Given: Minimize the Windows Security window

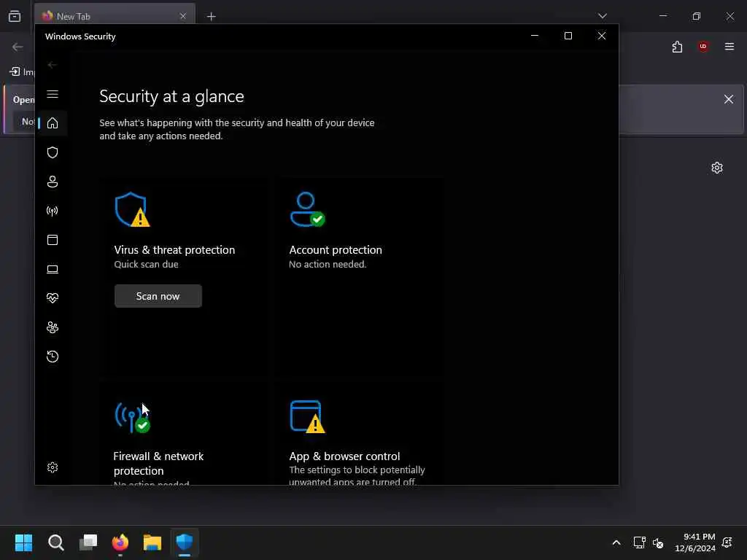Looking at the screenshot, I should (x=535, y=36).
